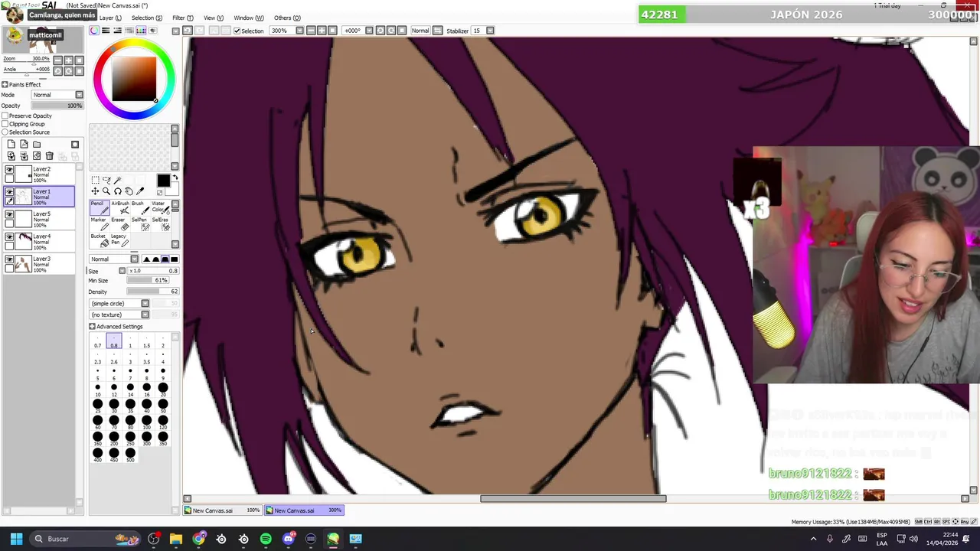
Task: Uncheck the Selection checkbox in toolbar
Action: (237, 31)
